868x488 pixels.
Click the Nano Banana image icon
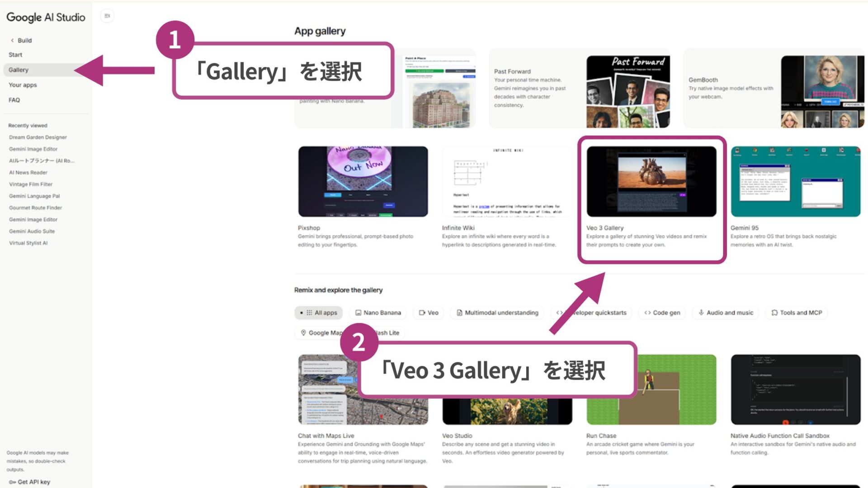point(359,313)
